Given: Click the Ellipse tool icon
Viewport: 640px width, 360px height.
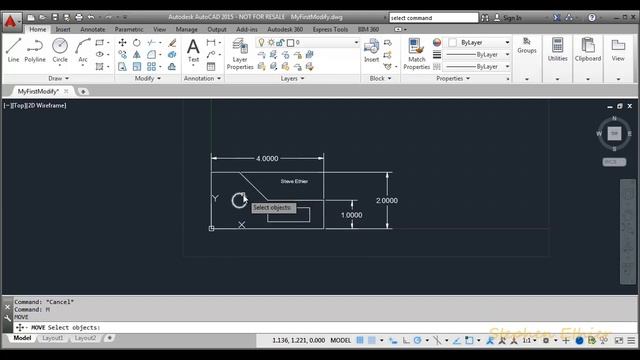Looking at the screenshot, I should (x=100, y=54).
